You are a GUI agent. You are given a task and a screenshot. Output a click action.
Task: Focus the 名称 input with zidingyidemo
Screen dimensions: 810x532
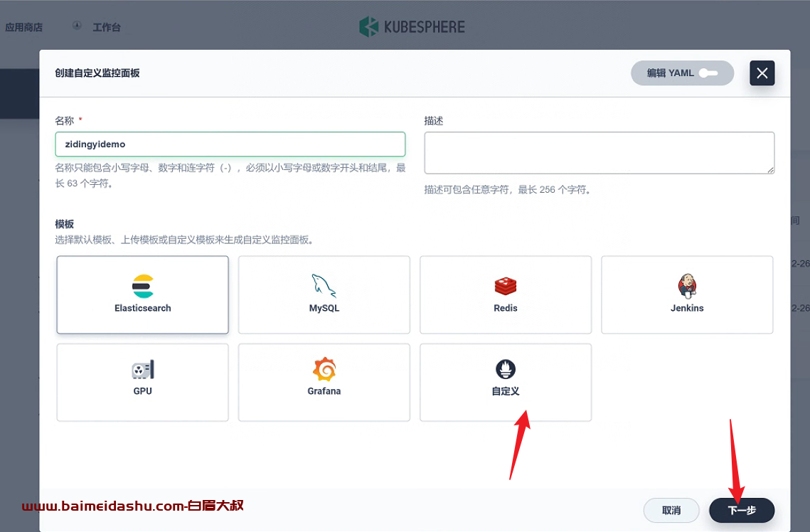pos(230,144)
